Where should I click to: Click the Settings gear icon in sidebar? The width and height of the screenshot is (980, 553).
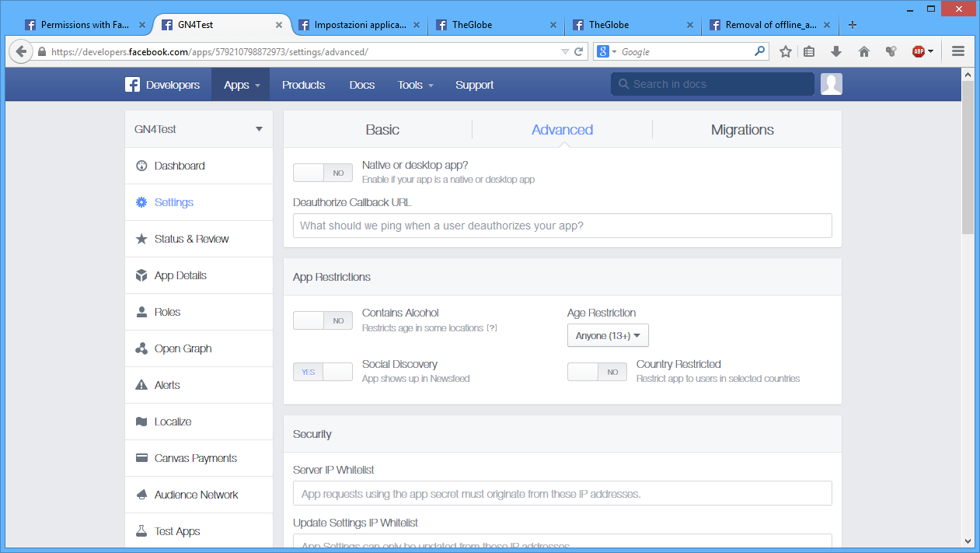pos(141,202)
